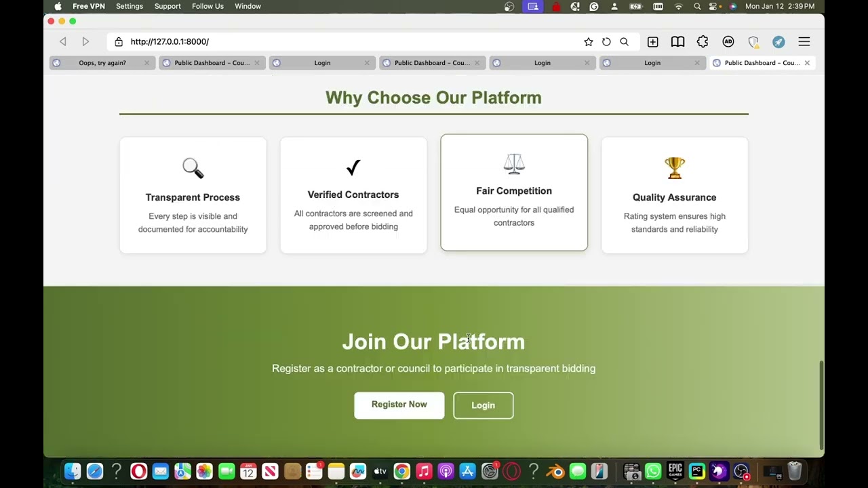The image size is (868, 488).
Task: Click the magnifier icon in the address bar
Action: click(x=624, y=42)
